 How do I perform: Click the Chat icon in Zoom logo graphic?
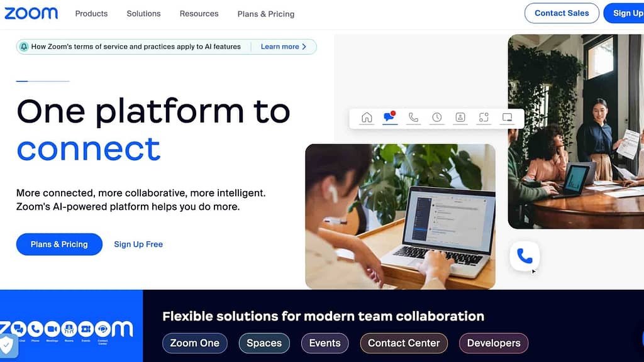(18, 329)
